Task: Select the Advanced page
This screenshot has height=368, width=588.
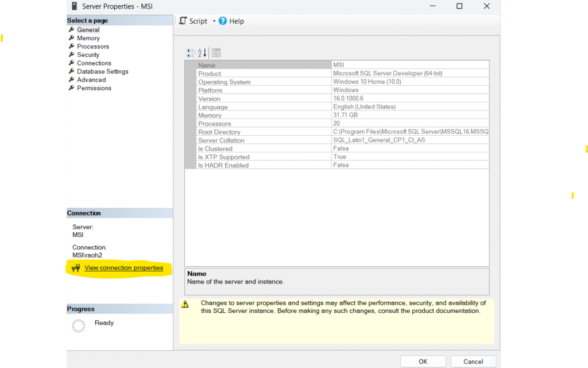Action: [x=91, y=80]
